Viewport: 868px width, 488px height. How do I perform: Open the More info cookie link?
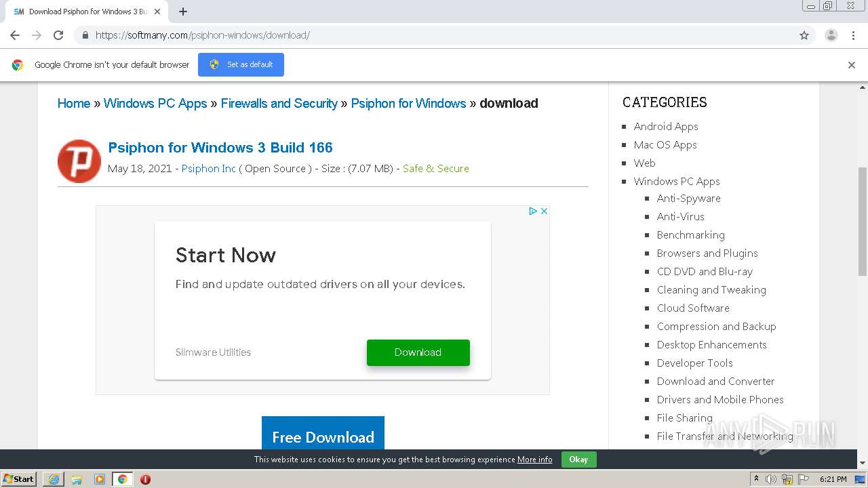[x=535, y=460]
